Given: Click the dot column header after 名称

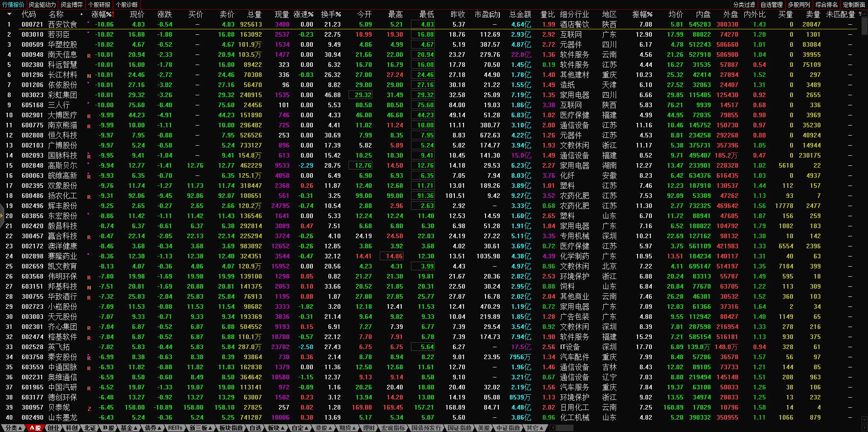Looking at the screenshot, I should pos(82,14).
